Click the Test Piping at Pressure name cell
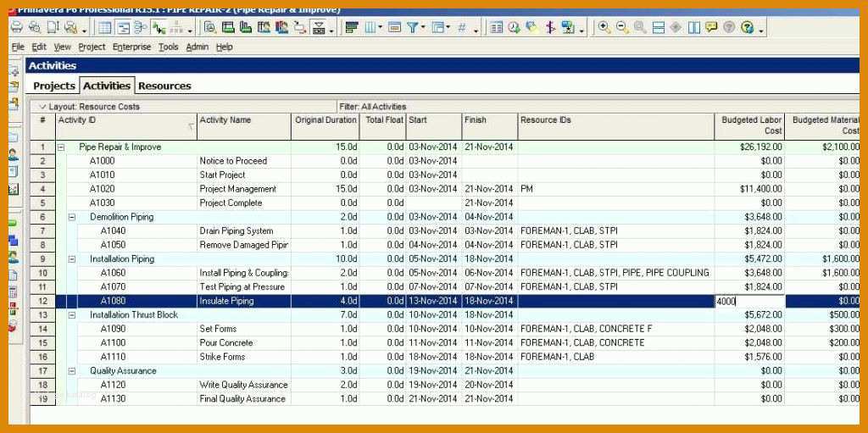This screenshot has height=433, width=868. pyautogui.click(x=244, y=286)
